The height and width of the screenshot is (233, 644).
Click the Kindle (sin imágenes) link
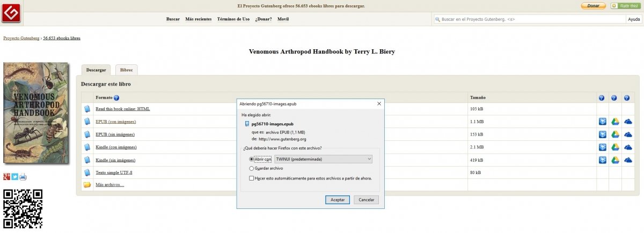[x=115, y=160]
